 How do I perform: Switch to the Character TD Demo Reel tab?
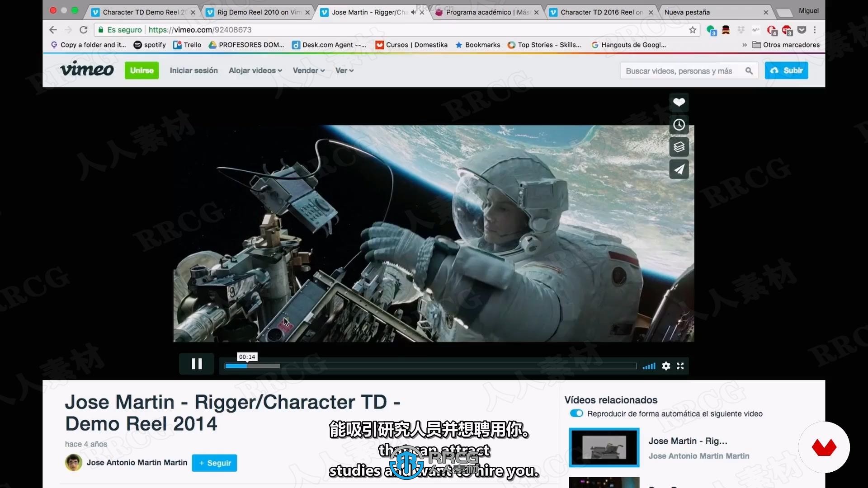(x=144, y=12)
